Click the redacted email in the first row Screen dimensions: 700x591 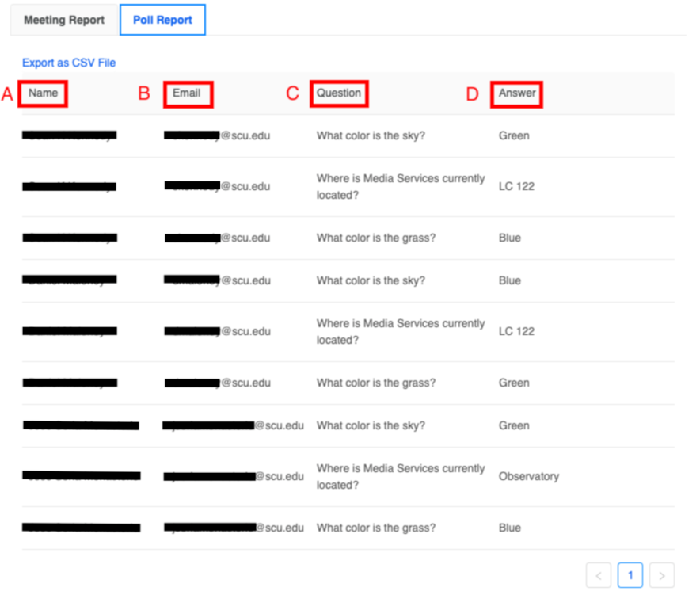tap(217, 135)
